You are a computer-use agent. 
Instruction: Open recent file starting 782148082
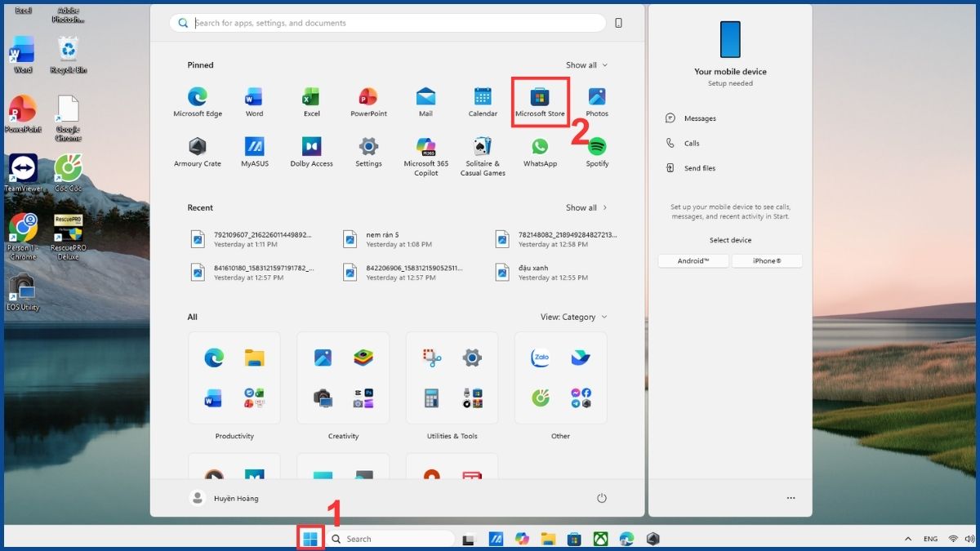click(x=557, y=239)
